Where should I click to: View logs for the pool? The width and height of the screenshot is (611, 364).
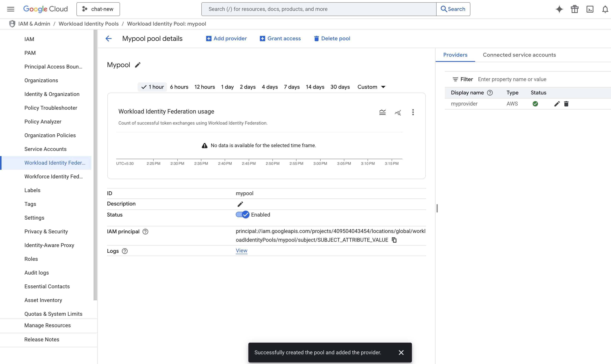click(x=241, y=250)
